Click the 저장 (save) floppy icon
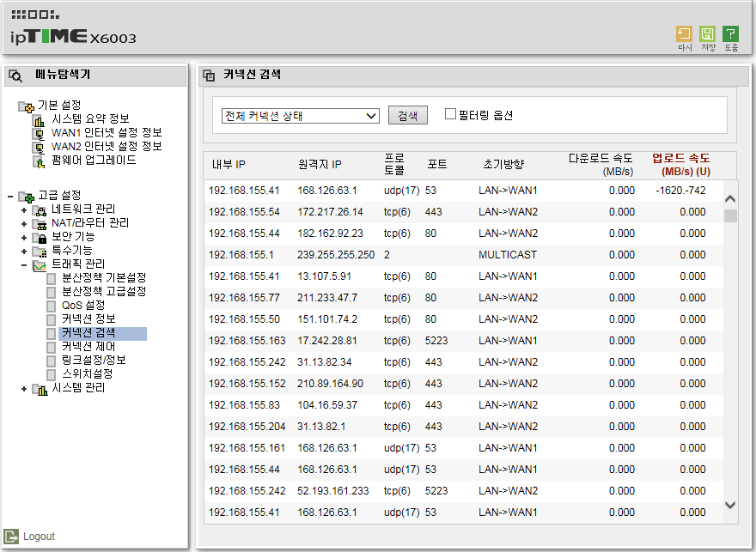 pyautogui.click(x=707, y=33)
